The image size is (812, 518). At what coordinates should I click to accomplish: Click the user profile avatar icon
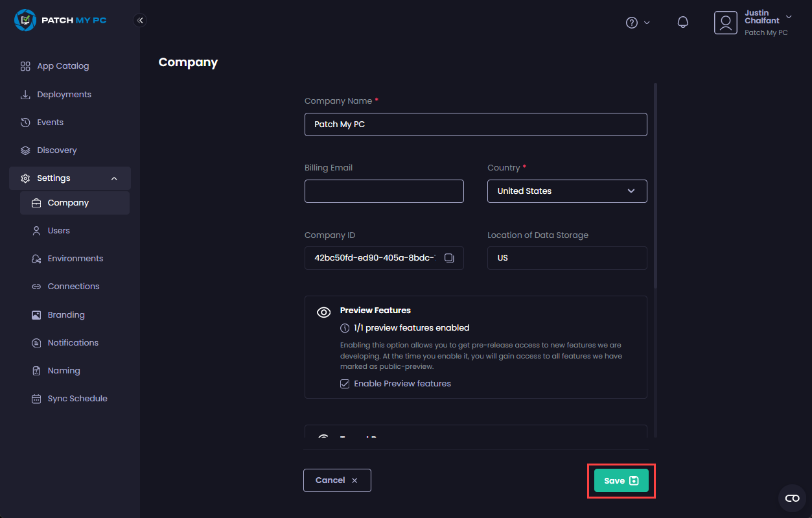(x=726, y=23)
